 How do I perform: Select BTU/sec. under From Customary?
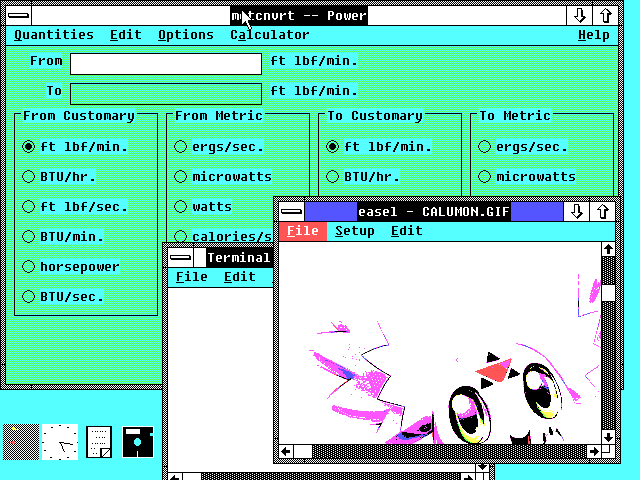coord(63,297)
